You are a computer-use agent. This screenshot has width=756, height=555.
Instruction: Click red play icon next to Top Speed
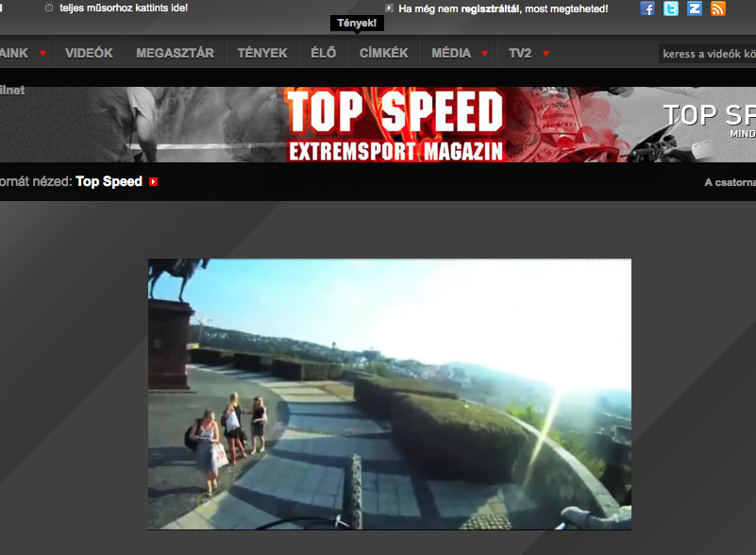click(x=153, y=182)
